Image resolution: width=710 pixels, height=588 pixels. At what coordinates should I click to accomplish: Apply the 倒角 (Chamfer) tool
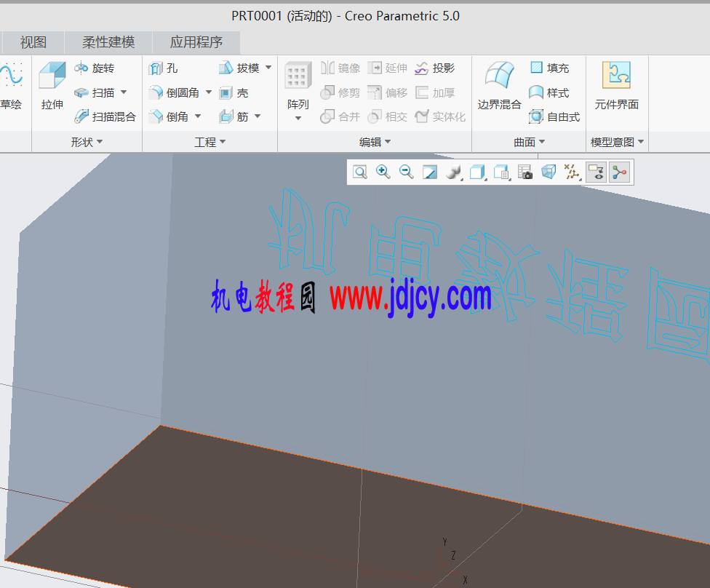(169, 117)
